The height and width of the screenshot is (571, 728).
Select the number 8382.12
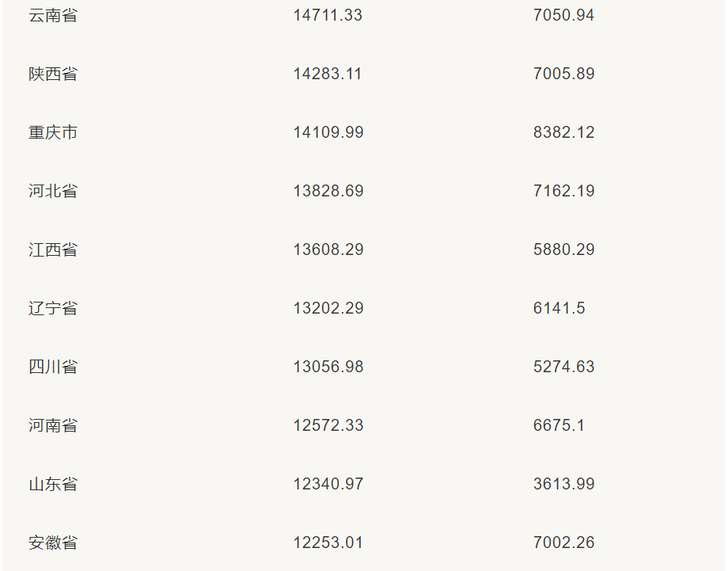[x=563, y=132]
